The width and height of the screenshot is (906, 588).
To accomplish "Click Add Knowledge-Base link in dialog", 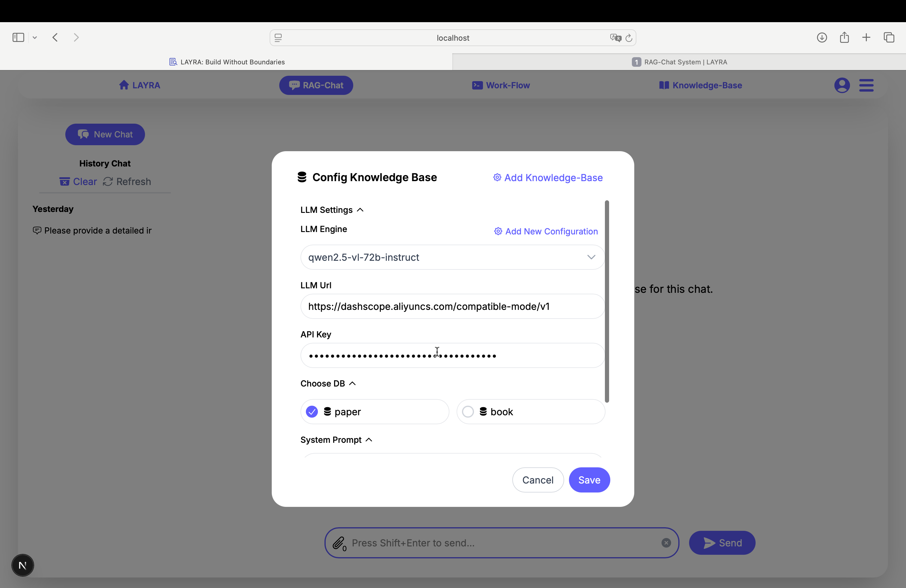I will click(548, 178).
